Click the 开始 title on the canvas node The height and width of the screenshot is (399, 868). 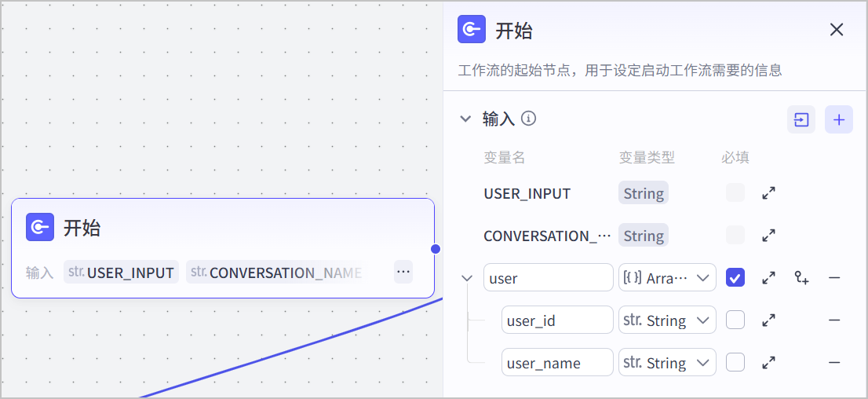pos(82,228)
